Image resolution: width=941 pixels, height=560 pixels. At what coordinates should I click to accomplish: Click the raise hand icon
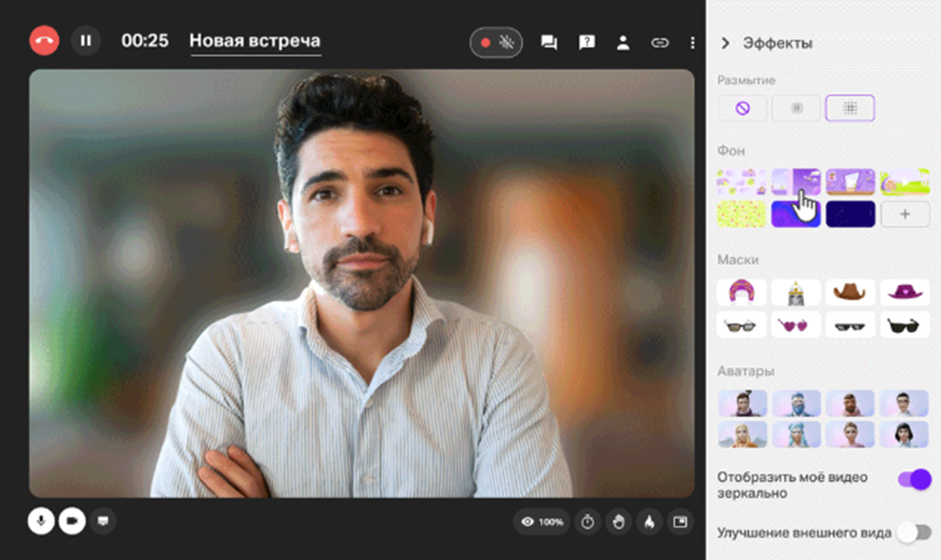pos(618,522)
